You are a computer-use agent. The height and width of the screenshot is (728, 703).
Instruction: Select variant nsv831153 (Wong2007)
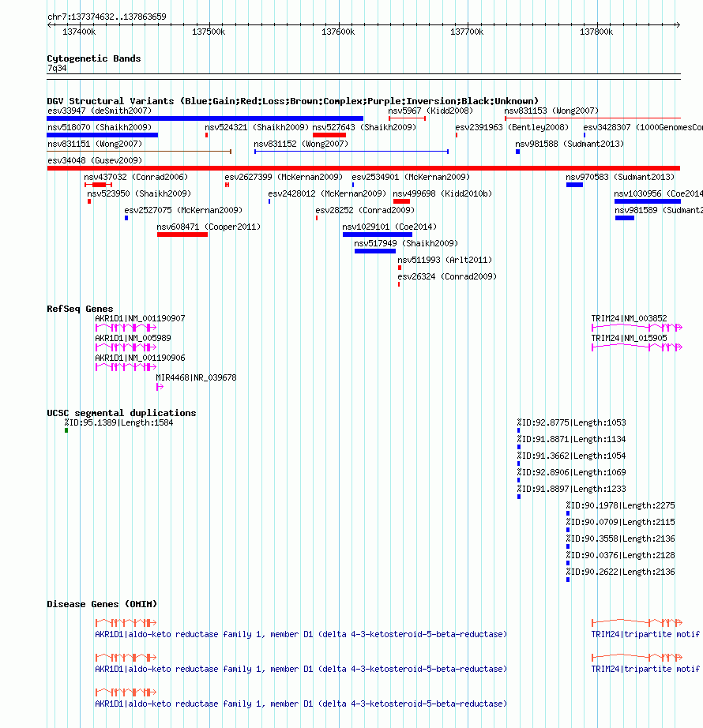pyautogui.click(x=551, y=111)
